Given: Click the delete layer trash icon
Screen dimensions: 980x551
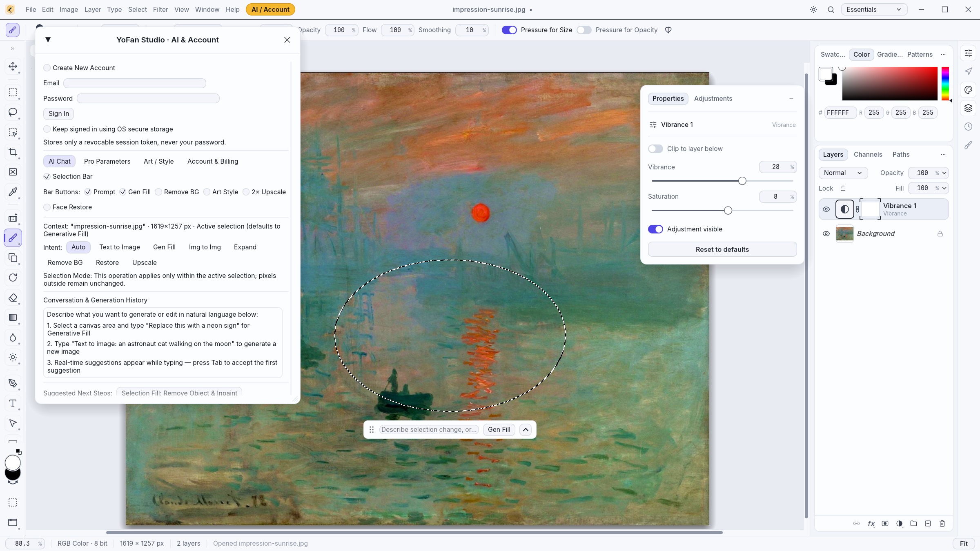Looking at the screenshot, I should click(x=942, y=524).
